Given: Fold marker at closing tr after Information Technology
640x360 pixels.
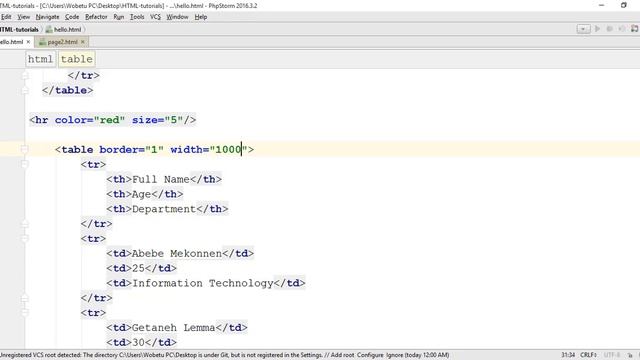Looking at the screenshot, I should tap(24, 298).
